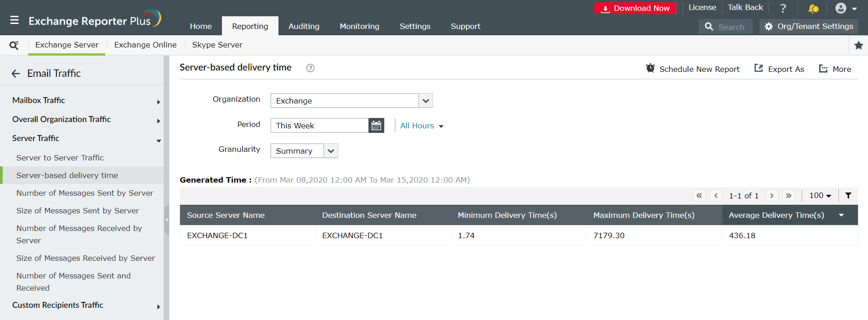Click the Schedule New Report label
Image resolution: width=868 pixels, height=320 pixels.
point(699,69)
